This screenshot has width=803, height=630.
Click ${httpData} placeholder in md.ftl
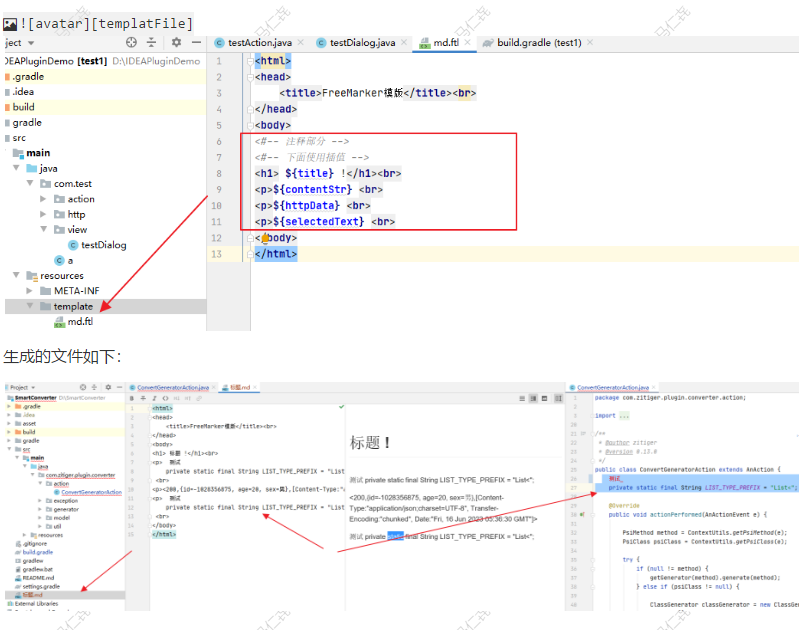[306, 206]
